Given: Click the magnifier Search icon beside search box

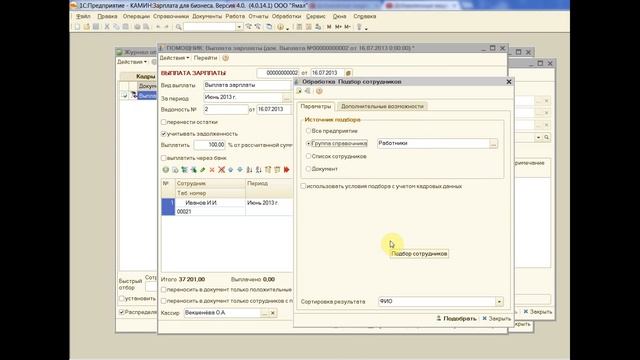Looking at the screenshot, I should (x=178, y=27).
